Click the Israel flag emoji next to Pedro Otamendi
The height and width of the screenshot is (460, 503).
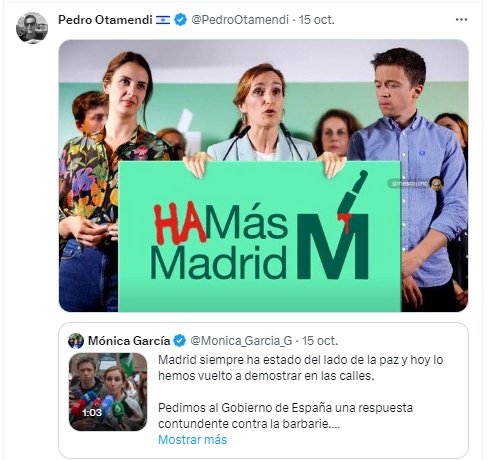click(x=163, y=20)
